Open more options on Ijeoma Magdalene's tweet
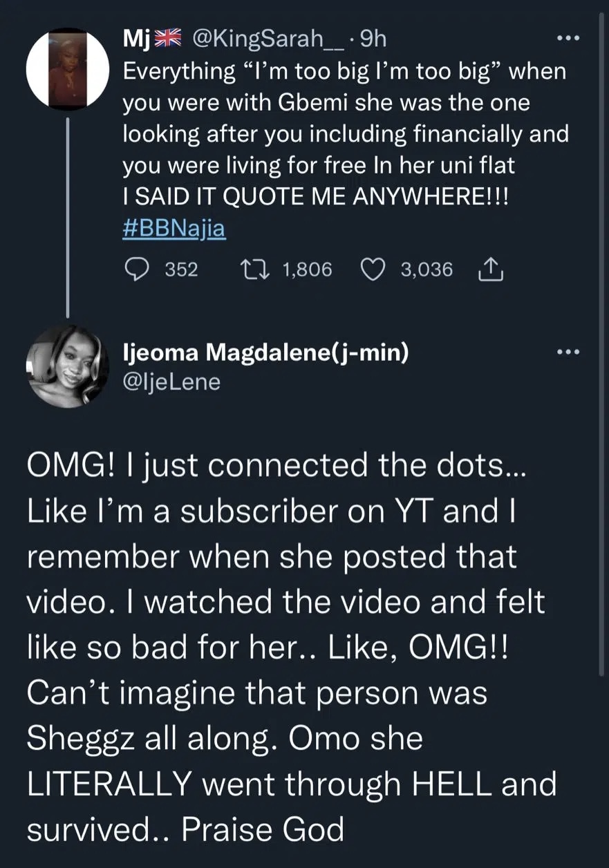 coord(568,352)
